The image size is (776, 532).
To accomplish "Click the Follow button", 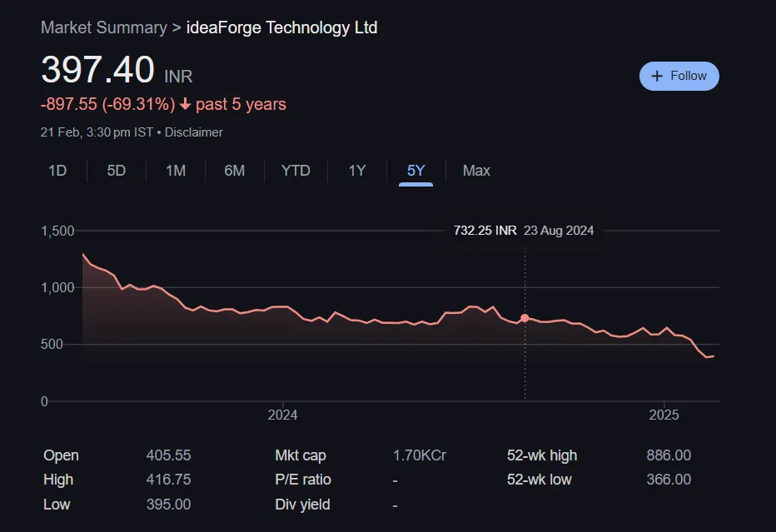I will point(679,77).
